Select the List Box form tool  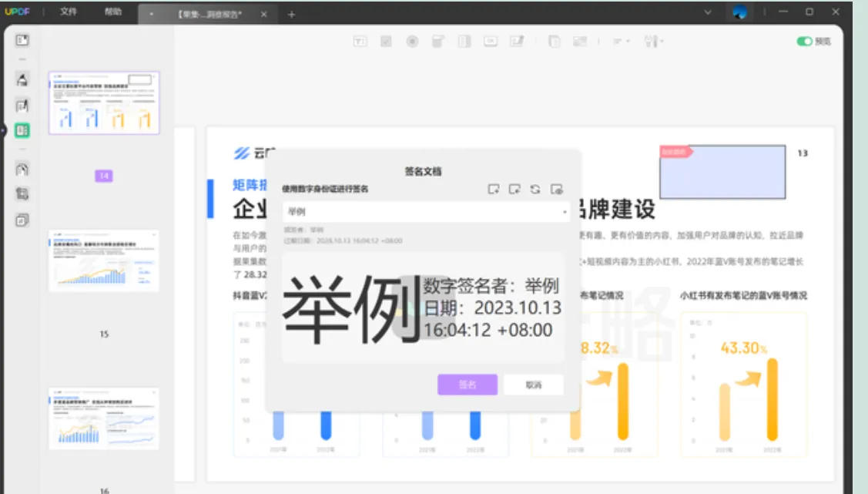pos(464,42)
